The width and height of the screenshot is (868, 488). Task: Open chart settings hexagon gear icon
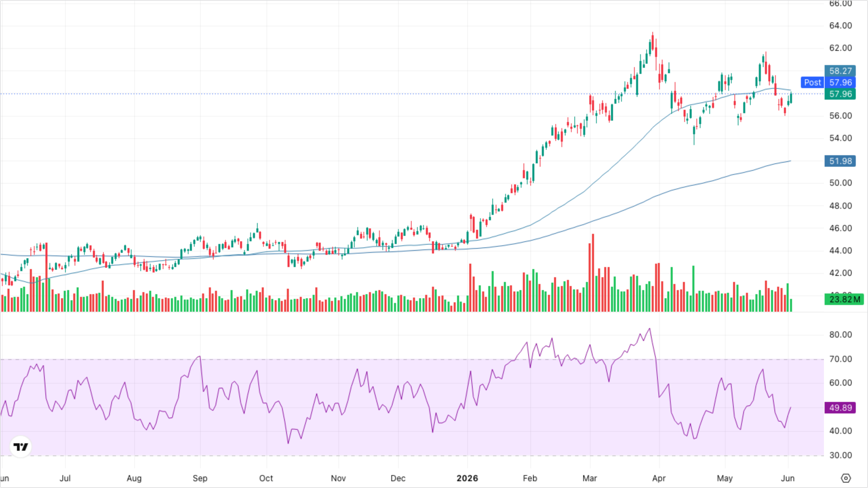pyautogui.click(x=846, y=478)
